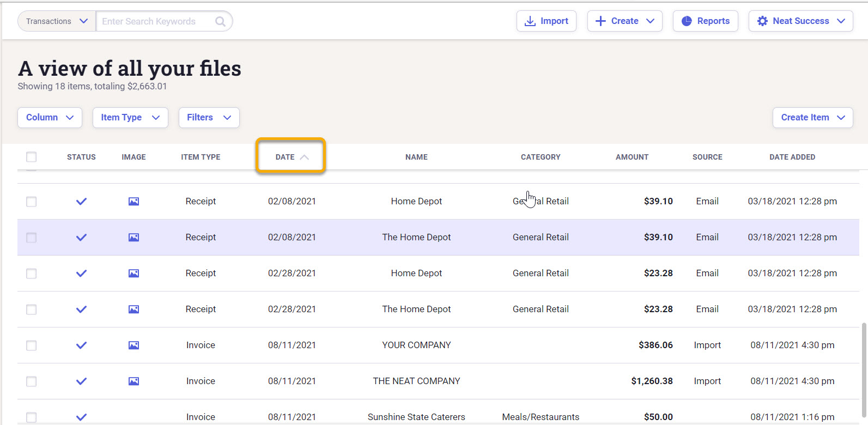This screenshot has height=425, width=868.
Task: Check the box for THE NEAT COMPANY invoice
Action: tap(32, 381)
